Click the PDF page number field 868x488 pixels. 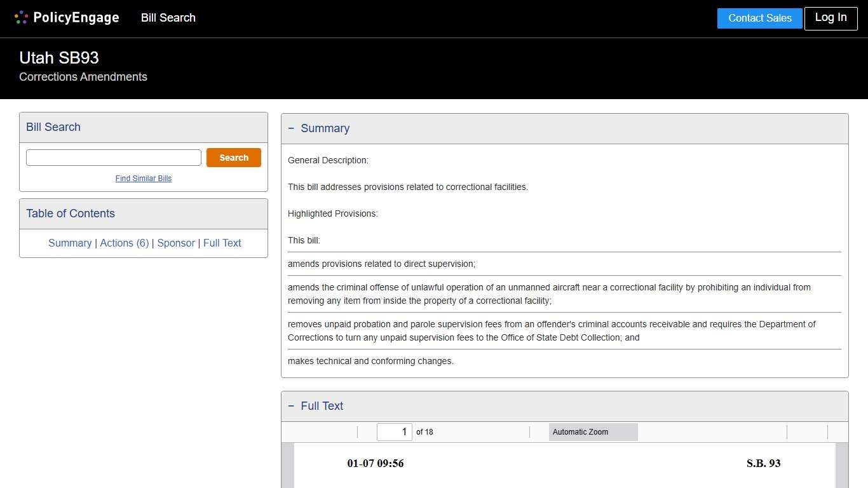(x=394, y=432)
